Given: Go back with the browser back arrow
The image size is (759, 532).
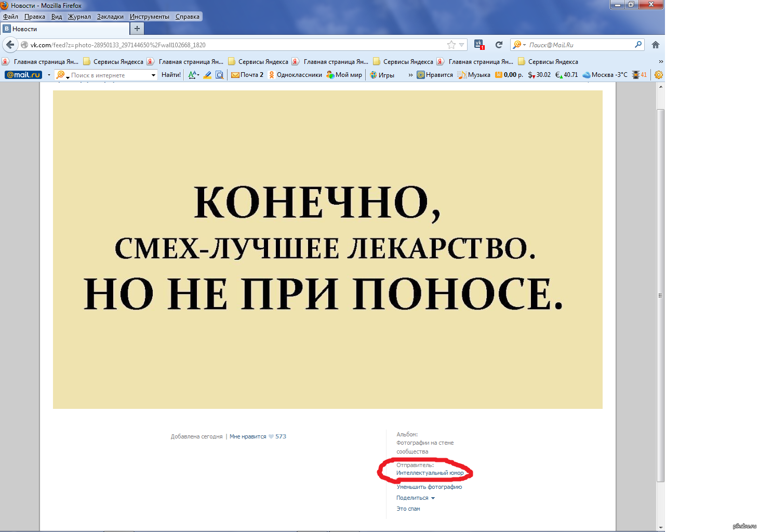Looking at the screenshot, I should 10,45.
